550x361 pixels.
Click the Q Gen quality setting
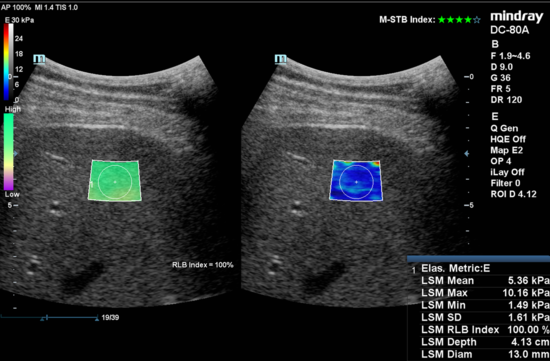(x=504, y=128)
